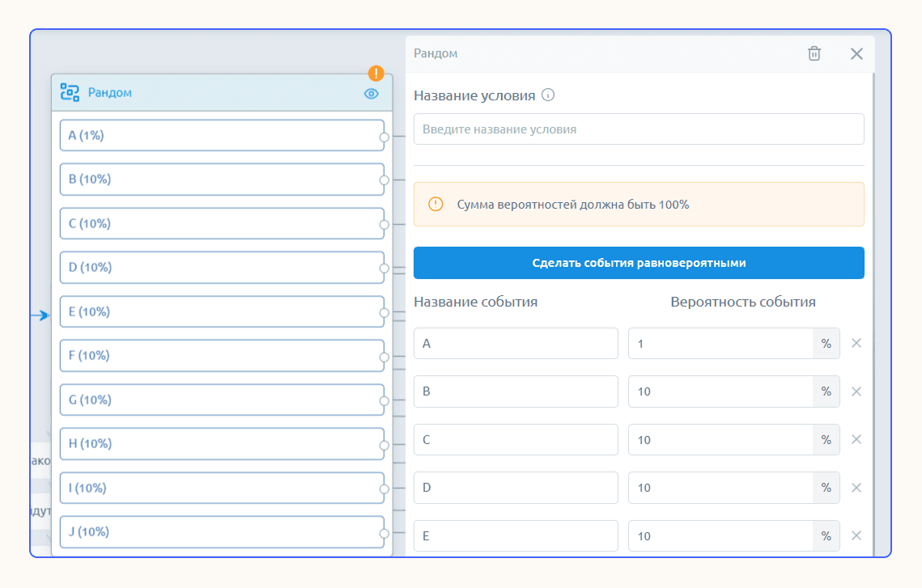Image resolution: width=922 pixels, height=588 pixels.
Task: Click the output connector of F (10%)
Action: tap(384, 357)
